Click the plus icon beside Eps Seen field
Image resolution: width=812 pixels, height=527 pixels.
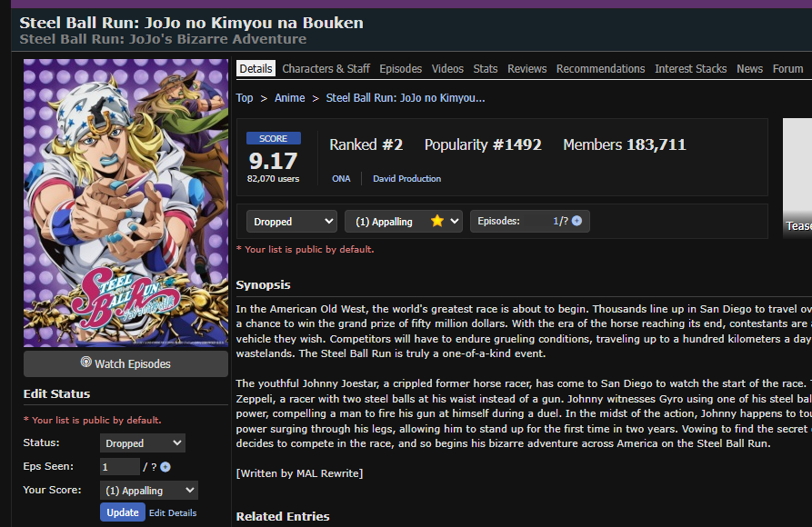pos(165,467)
